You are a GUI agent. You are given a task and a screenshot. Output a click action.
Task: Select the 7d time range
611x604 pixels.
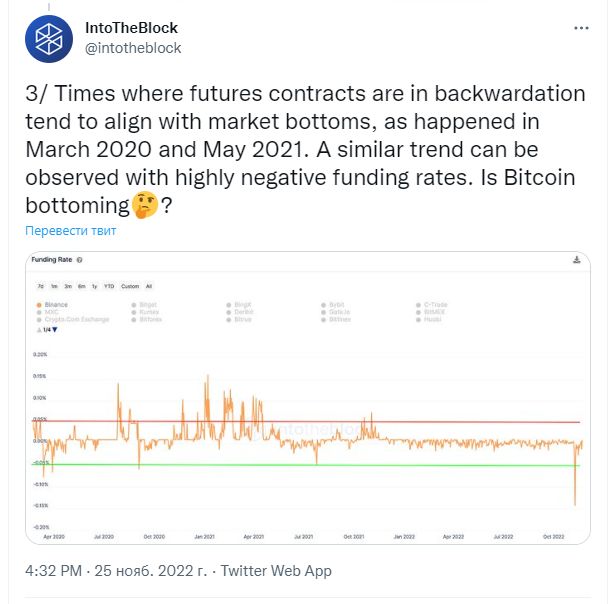coord(41,285)
